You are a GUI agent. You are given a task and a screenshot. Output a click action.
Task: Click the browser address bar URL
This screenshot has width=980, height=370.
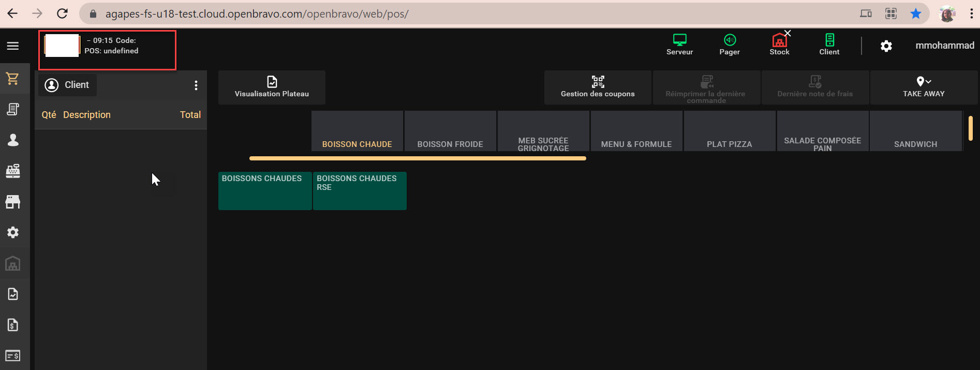(x=257, y=14)
